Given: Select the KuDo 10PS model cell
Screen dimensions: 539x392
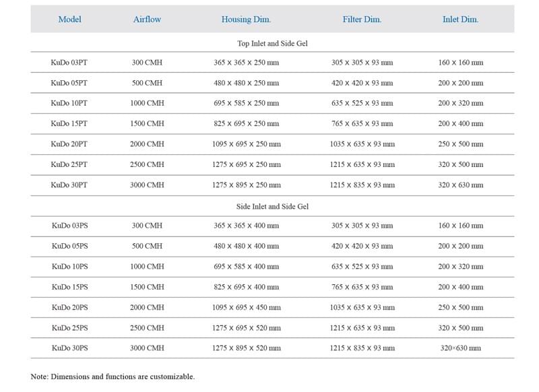Looking at the screenshot, I should 69,267.
